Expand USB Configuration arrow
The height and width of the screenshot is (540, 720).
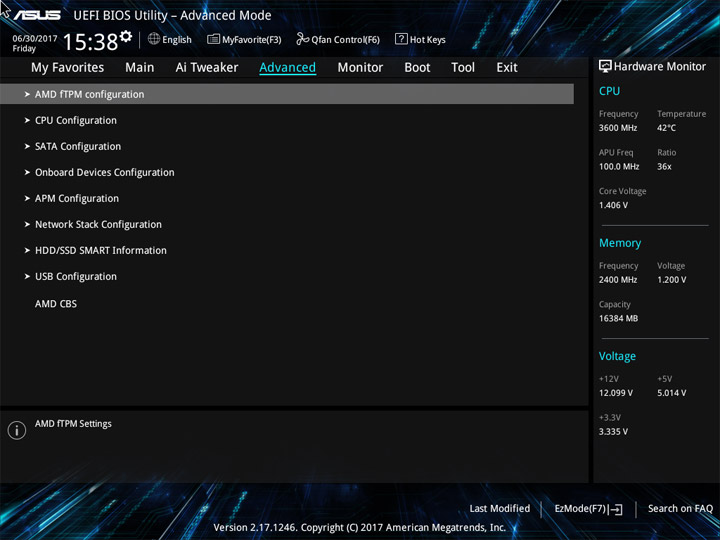tap(27, 276)
